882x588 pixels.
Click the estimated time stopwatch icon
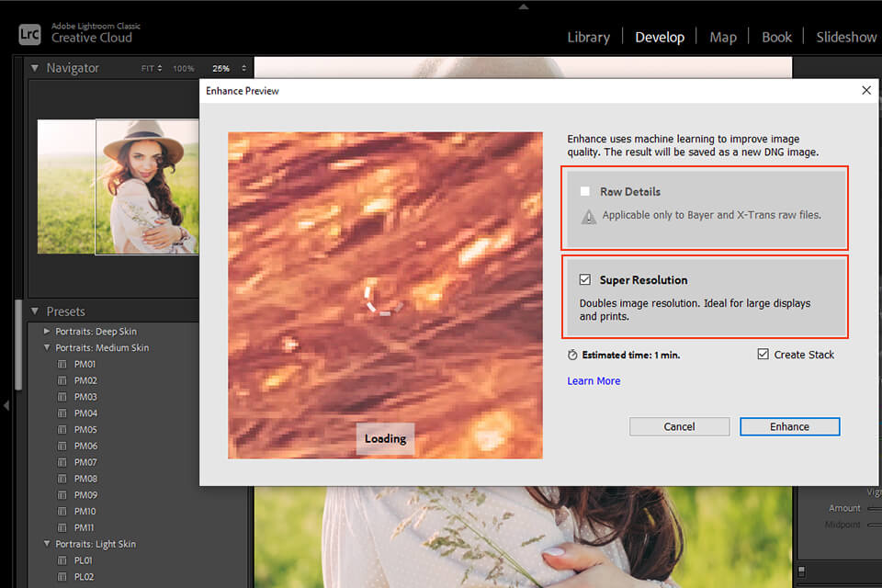[x=572, y=355]
